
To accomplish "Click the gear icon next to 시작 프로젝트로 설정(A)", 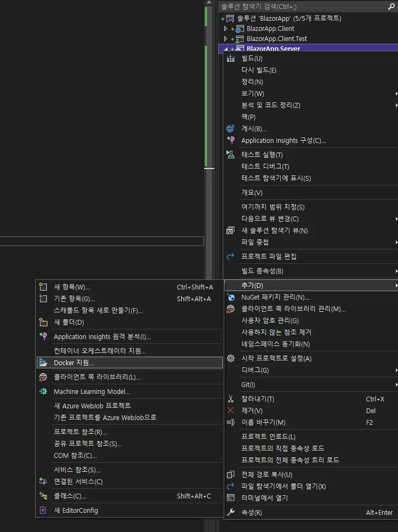I will pos(231,358).
